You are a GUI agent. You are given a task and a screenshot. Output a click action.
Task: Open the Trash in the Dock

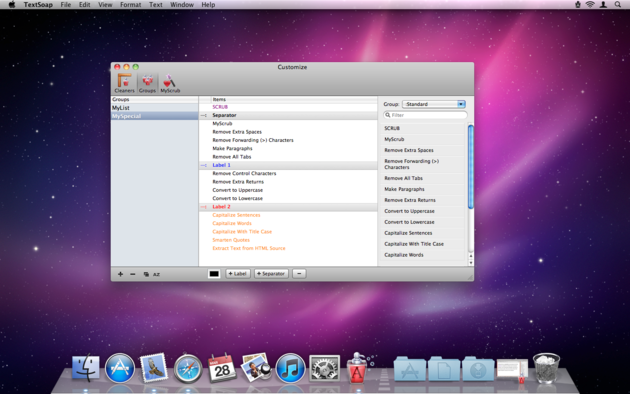click(546, 368)
